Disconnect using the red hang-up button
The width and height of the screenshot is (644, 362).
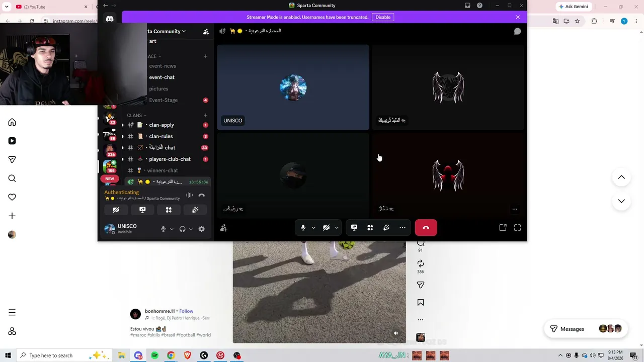426,228
